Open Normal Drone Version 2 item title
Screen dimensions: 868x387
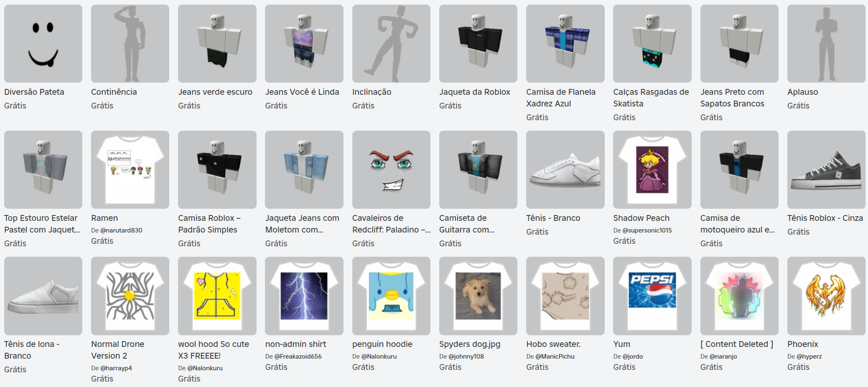coord(118,350)
